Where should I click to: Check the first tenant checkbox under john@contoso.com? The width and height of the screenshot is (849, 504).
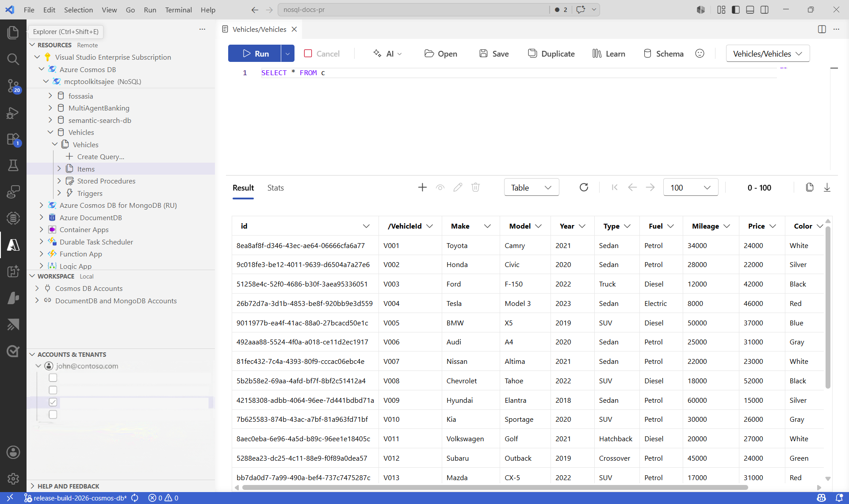point(53,378)
